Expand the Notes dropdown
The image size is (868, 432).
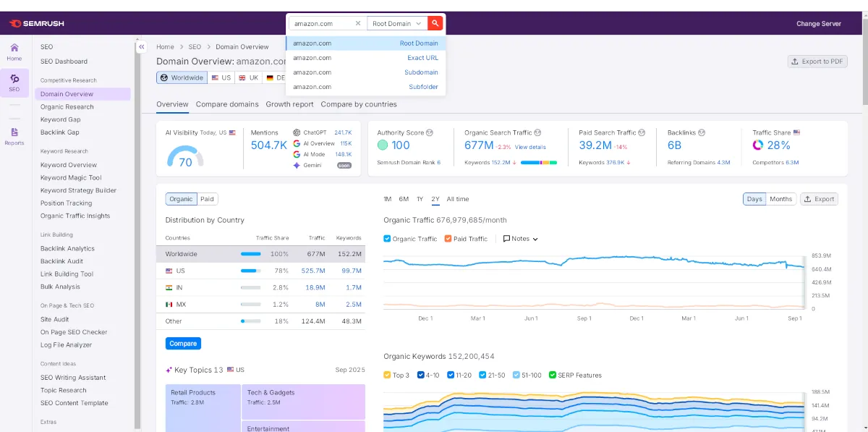pos(521,239)
